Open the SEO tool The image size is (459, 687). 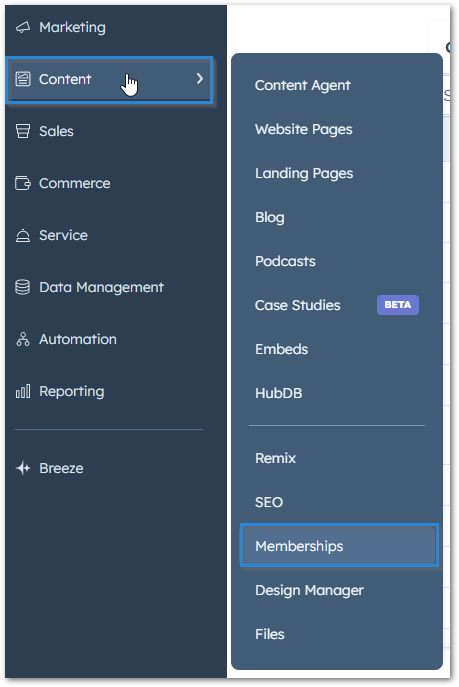coord(269,502)
